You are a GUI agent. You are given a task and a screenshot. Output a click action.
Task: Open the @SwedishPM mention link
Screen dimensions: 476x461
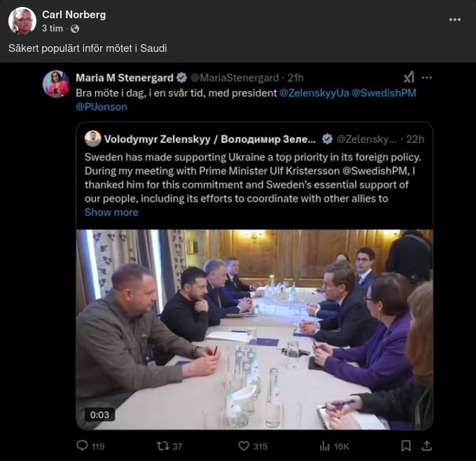point(384,92)
